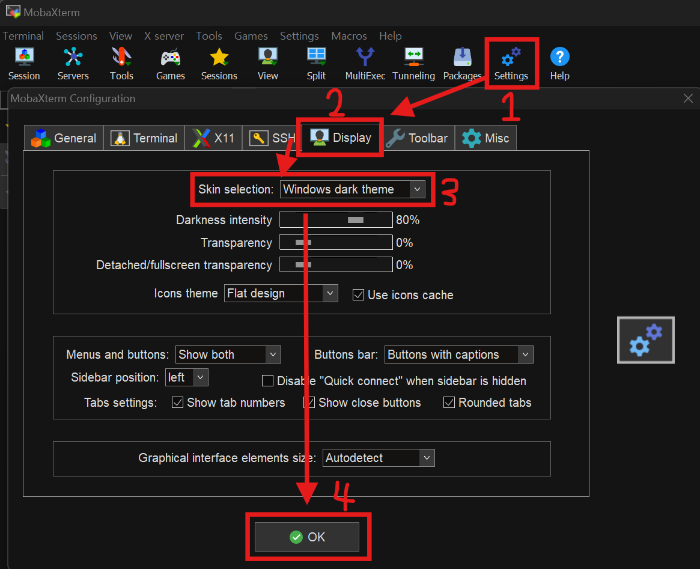Close the MobaXterm Configuration dialog
The width and height of the screenshot is (700, 569).
pos(688,98)
